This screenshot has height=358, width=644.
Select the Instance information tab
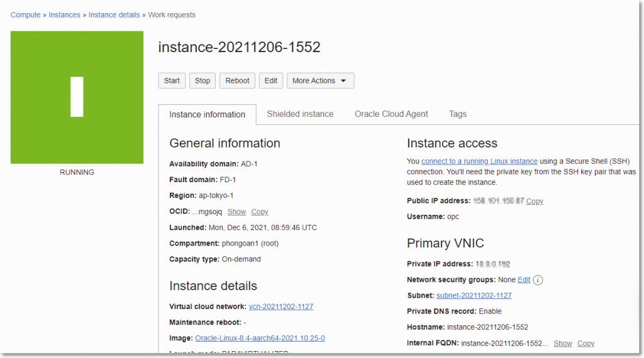tap(207, 115)
